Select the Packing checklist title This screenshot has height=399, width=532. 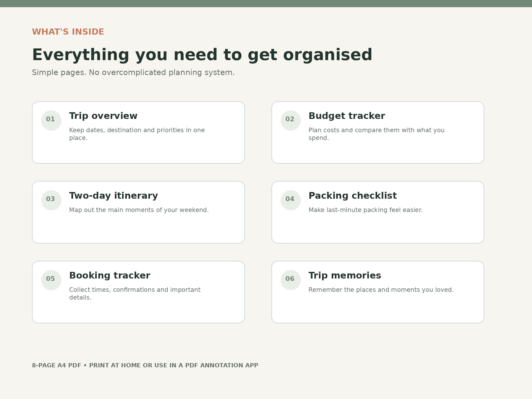point(353,196)
